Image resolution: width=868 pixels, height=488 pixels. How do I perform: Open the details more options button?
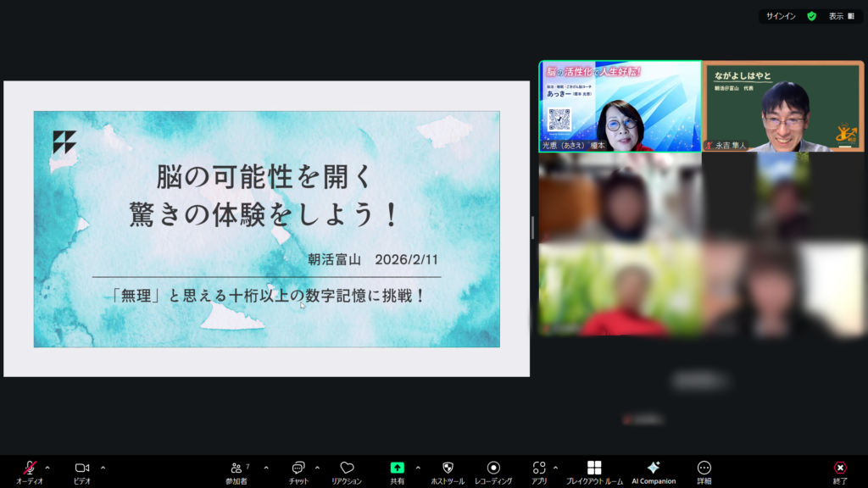coord(704,469)
